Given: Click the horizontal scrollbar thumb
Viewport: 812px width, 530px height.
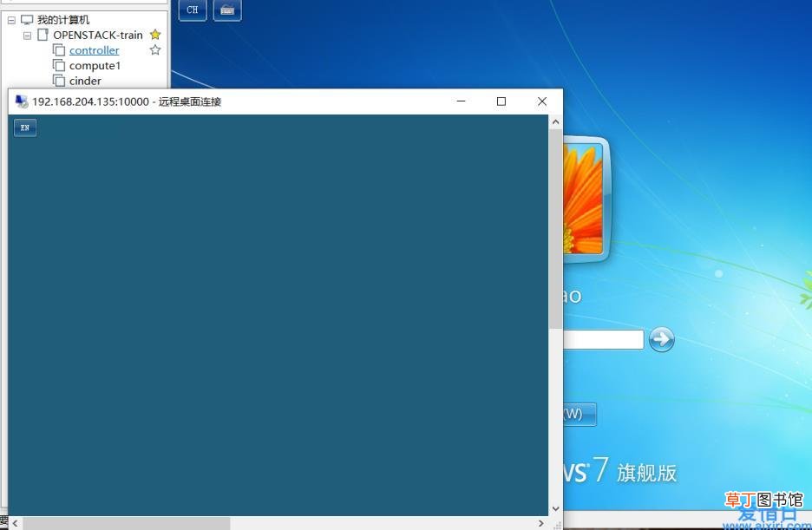Looking at the screenshot, I should [127, 523].
